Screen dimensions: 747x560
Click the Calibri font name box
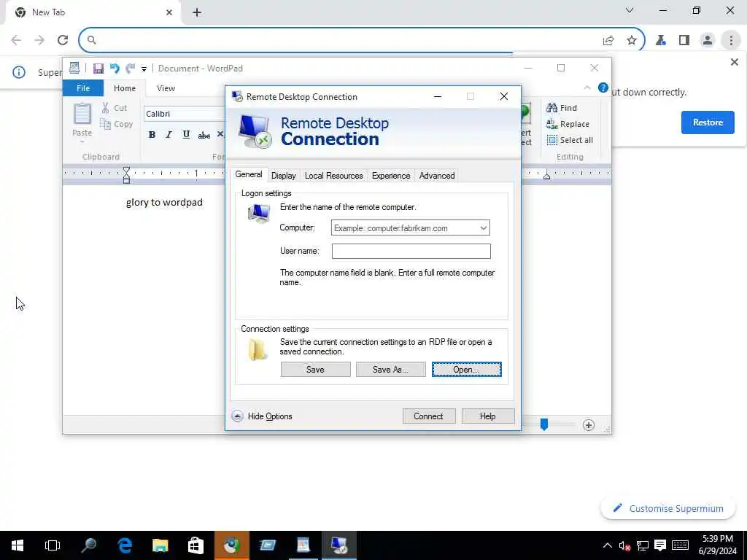[185, 114]
